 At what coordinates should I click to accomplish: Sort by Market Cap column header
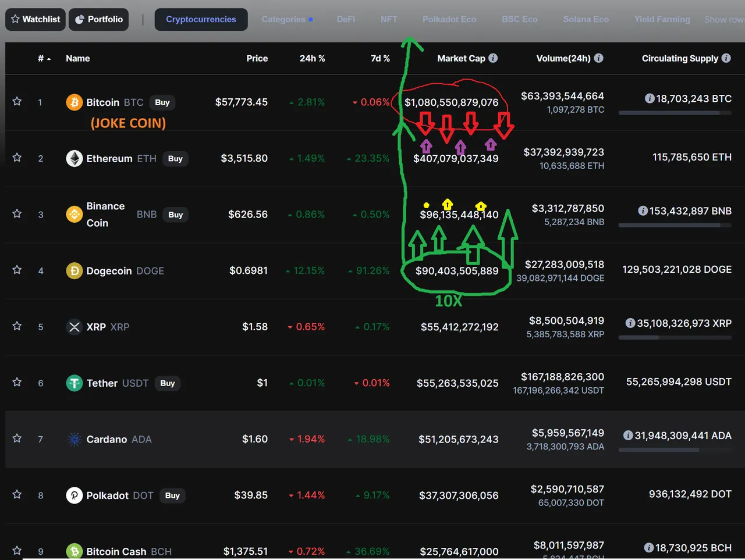[461, 58]
